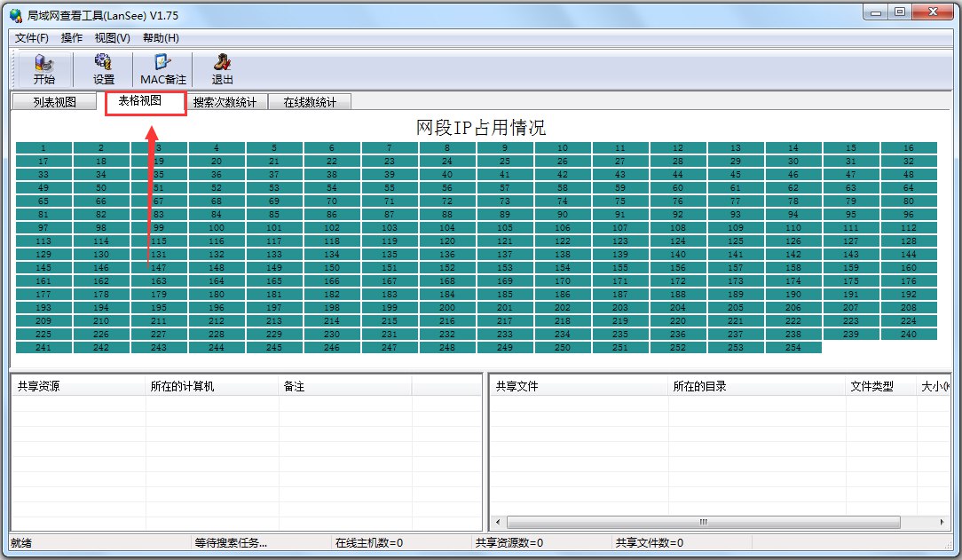Select the 表格视图 tab
This screenshot has height=560, width=962.
click(x=144, y=101)
